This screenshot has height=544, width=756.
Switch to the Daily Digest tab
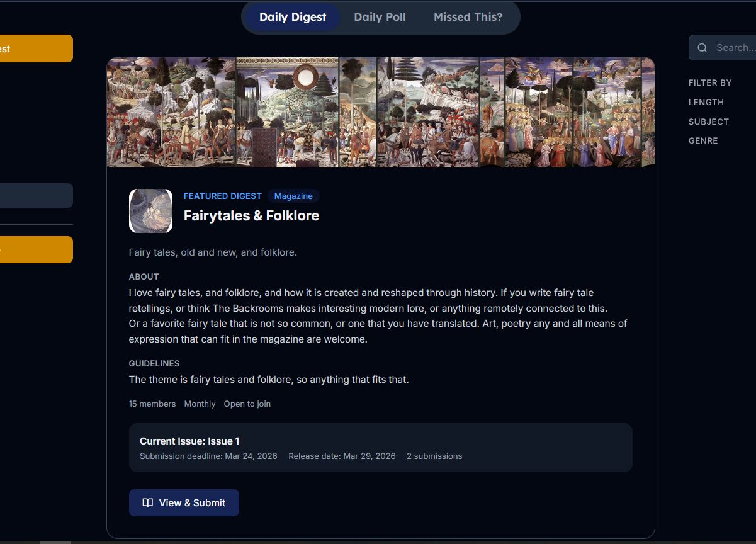tap(293, 17)
